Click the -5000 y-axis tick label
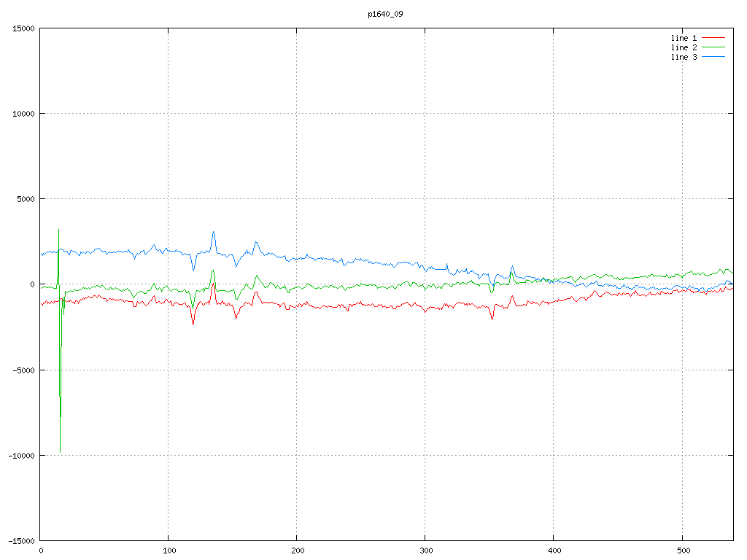Viewport: 747px width, 560px height. click(x=23, y=370)
